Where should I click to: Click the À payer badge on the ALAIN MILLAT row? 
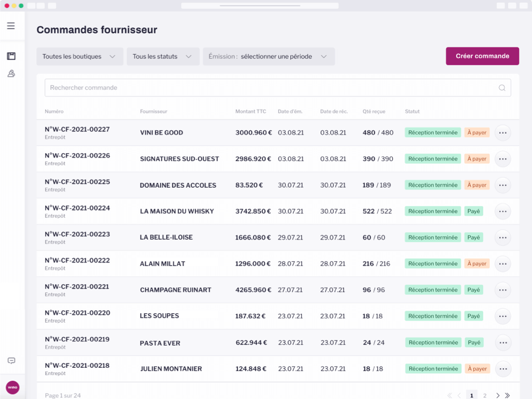point(476,263)
